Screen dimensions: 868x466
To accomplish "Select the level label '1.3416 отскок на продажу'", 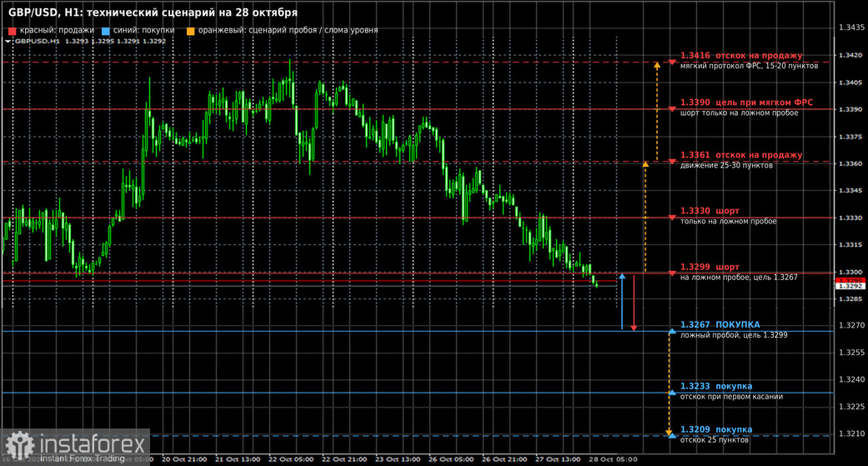I will click(741, 55).
